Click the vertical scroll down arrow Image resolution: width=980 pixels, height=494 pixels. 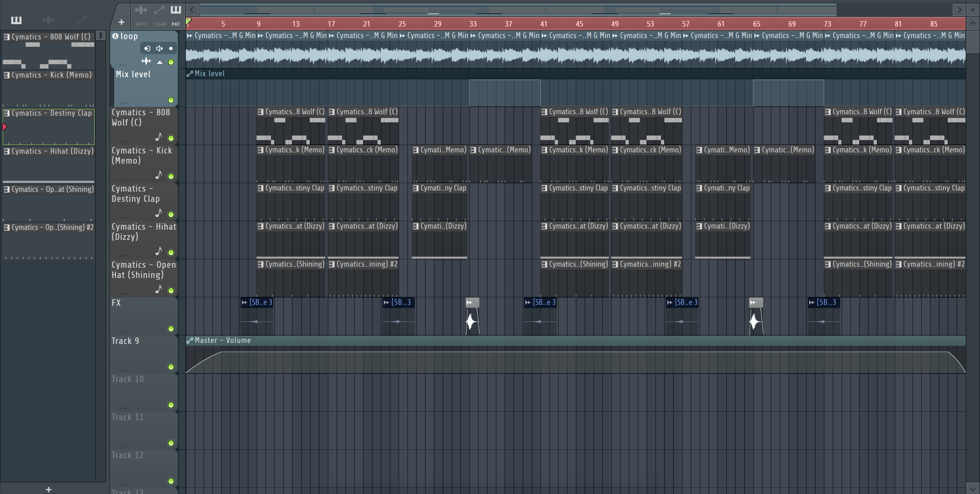(x=973, y=489)
